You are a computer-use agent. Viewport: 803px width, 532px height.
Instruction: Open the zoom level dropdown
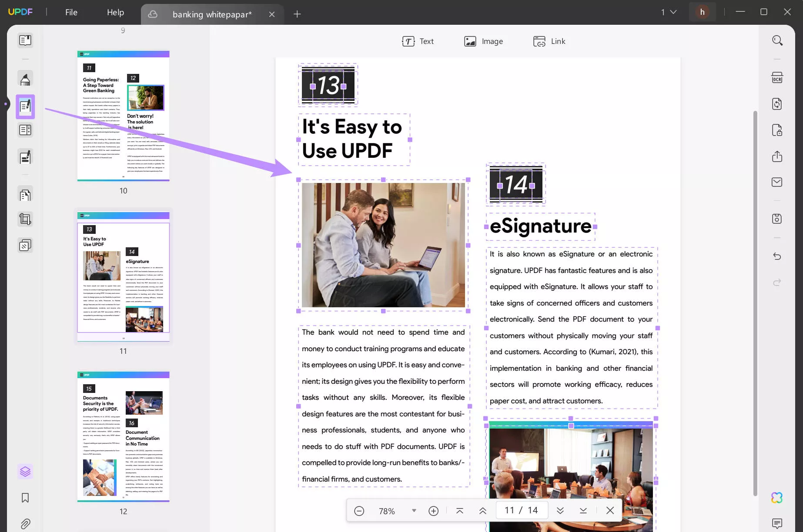click(414, 511)
